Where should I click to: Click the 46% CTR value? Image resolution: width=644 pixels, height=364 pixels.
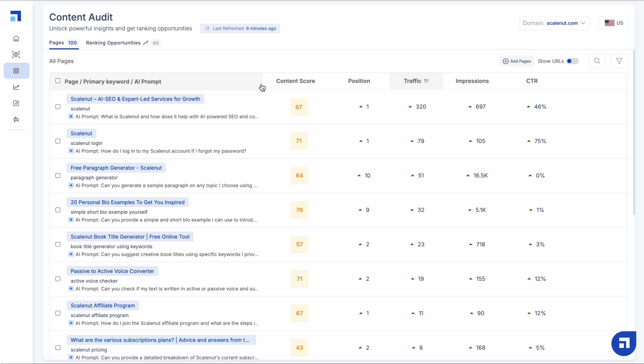540,107
